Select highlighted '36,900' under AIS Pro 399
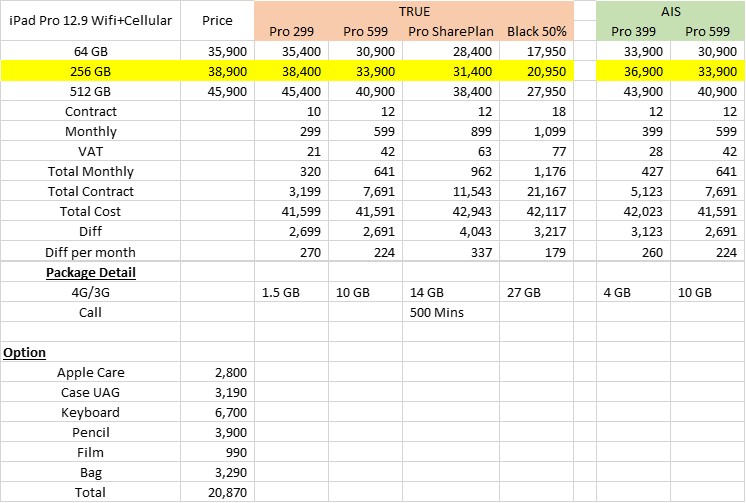Image resolution: width=746 pixels, height=503 pixels. pyautogui.click(x=633, y=71)
